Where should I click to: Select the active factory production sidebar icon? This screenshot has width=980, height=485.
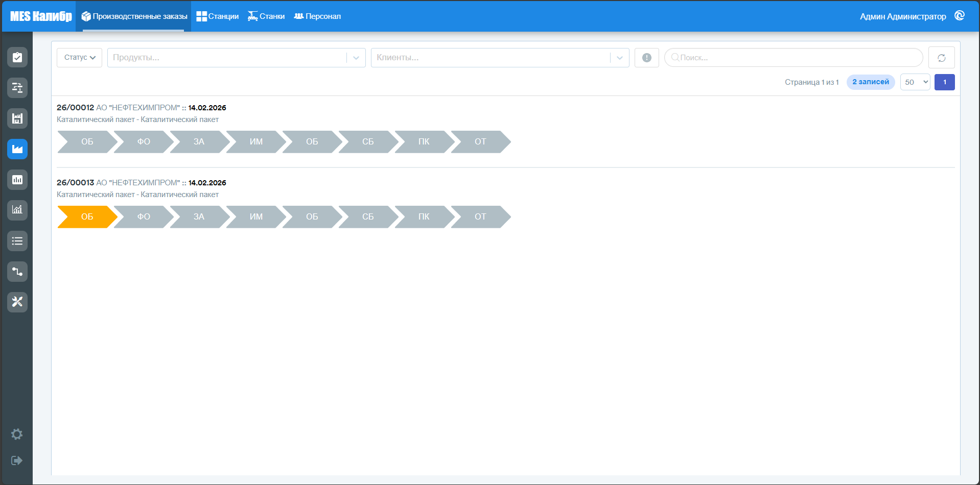(x=17, y=149)
